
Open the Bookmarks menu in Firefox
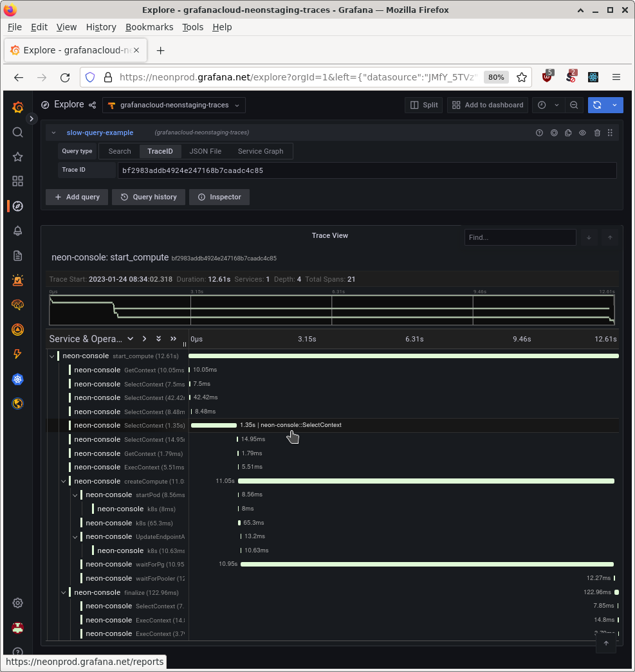pos(149,27)
